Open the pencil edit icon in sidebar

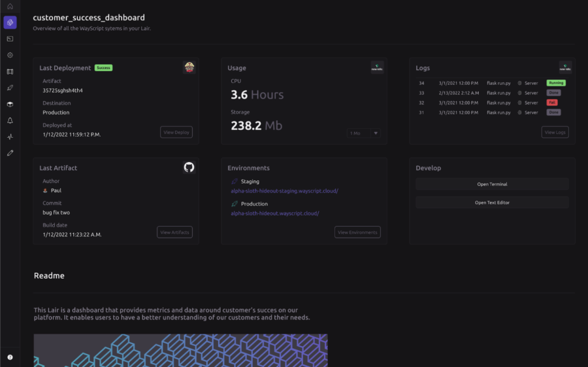(10, 153)
